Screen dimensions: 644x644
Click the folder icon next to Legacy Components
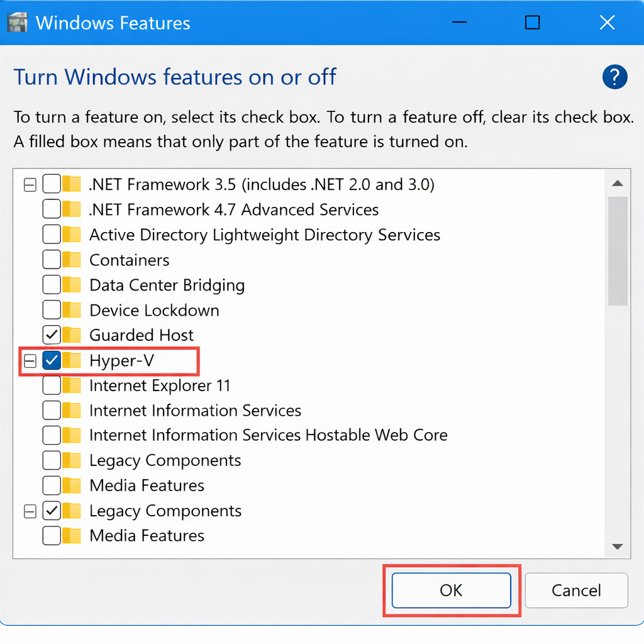(x=70, y=460)
